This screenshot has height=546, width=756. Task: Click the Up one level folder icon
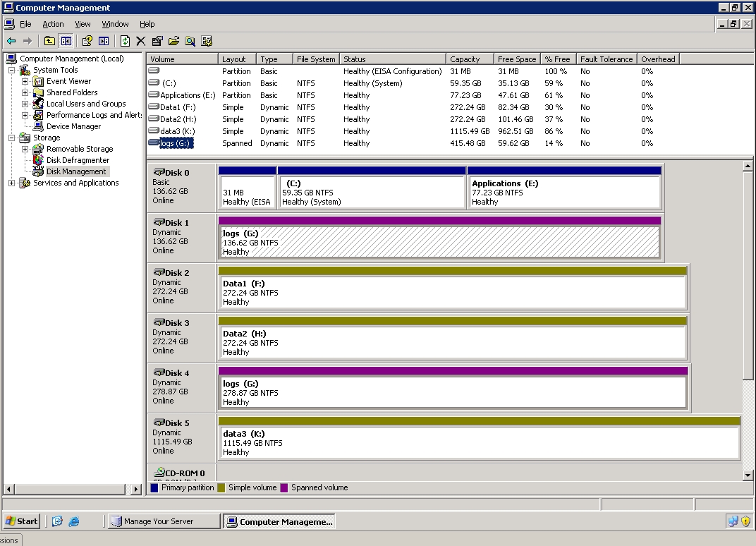coord(49,42)
